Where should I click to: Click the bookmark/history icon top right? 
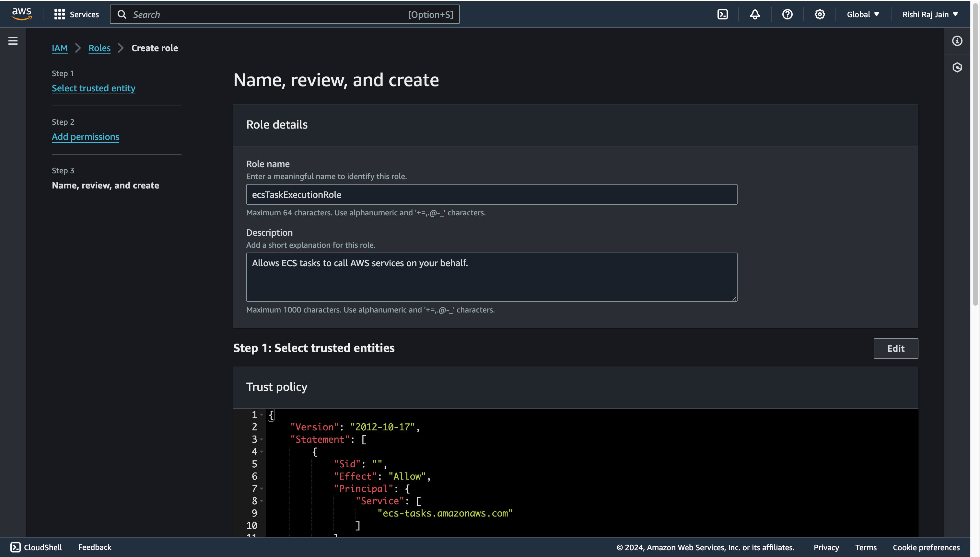pyautogui.click(x=958, y=68)
